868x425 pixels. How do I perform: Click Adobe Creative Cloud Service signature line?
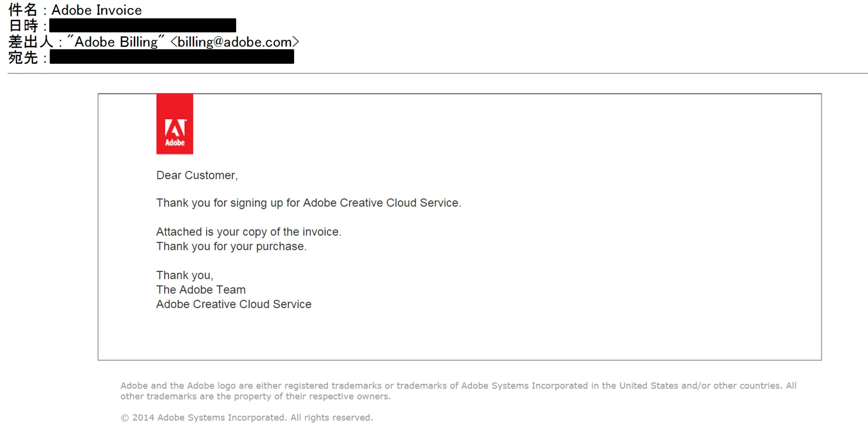click(x=234, y=304)
